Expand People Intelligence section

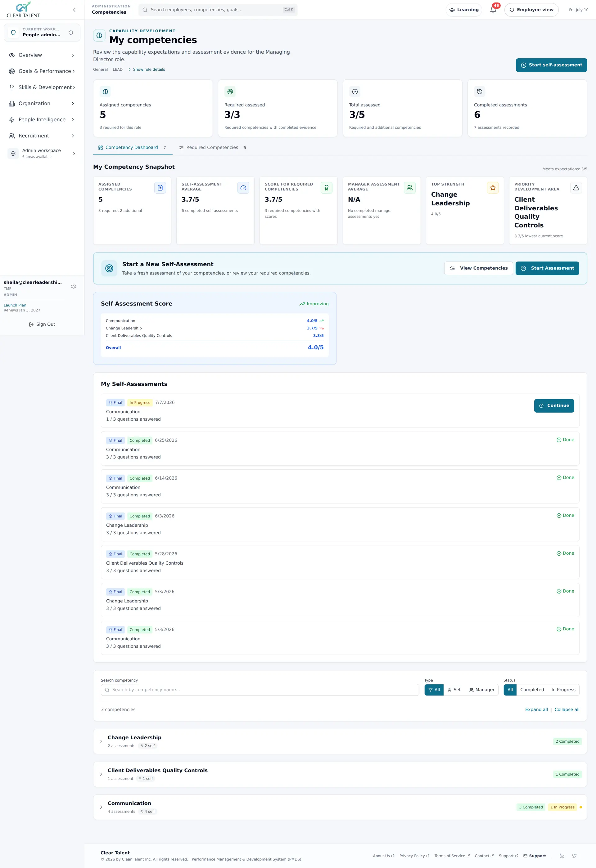(42, 119)
